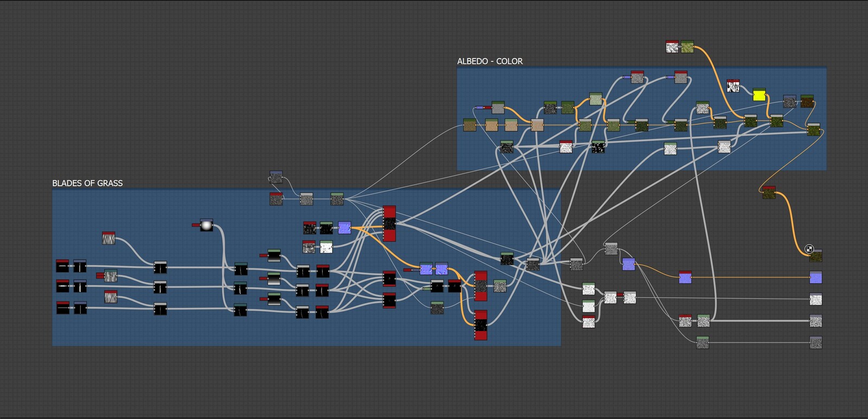This screenshot has width=868, height=419.
Task: Select the BLADES OF GRASS frame title
Action: pyautogui.click(x=87, y=183)
